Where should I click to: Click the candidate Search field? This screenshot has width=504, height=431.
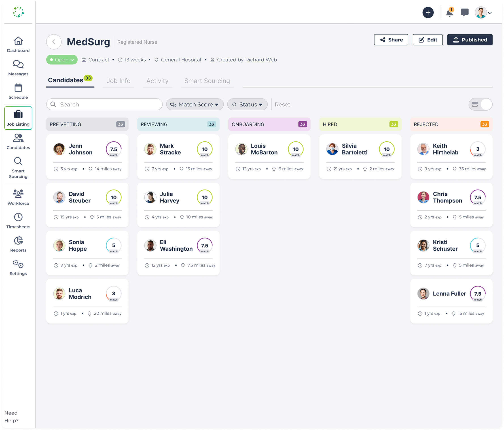105,105
